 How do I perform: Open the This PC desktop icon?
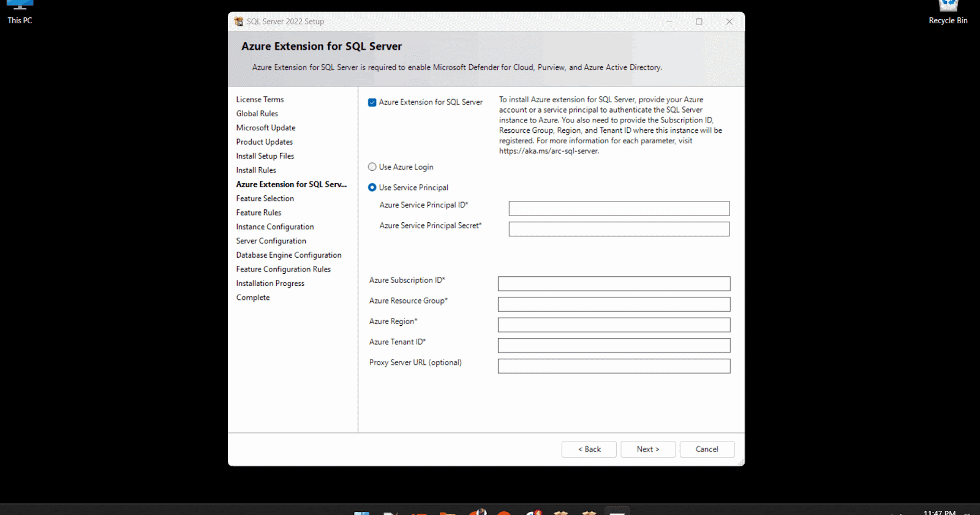[x=20, y=11]
